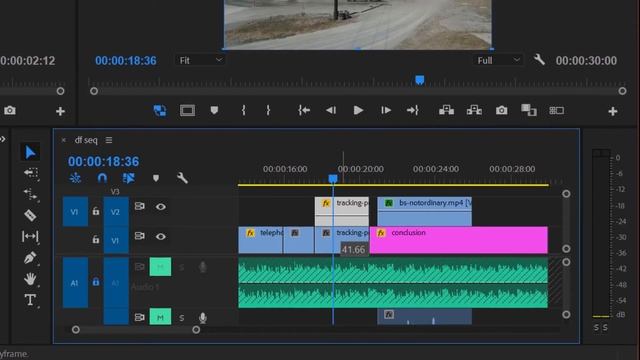Mark Out point
The width and height of the screenshot is (640, 360).
point(268,110)
